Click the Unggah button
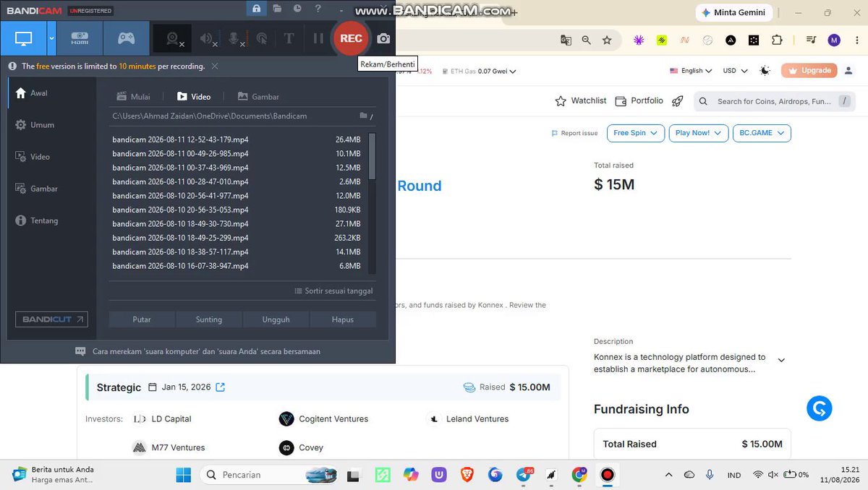Image resolution: width=868 pixels, height=490 pixels. pos(276,319)
